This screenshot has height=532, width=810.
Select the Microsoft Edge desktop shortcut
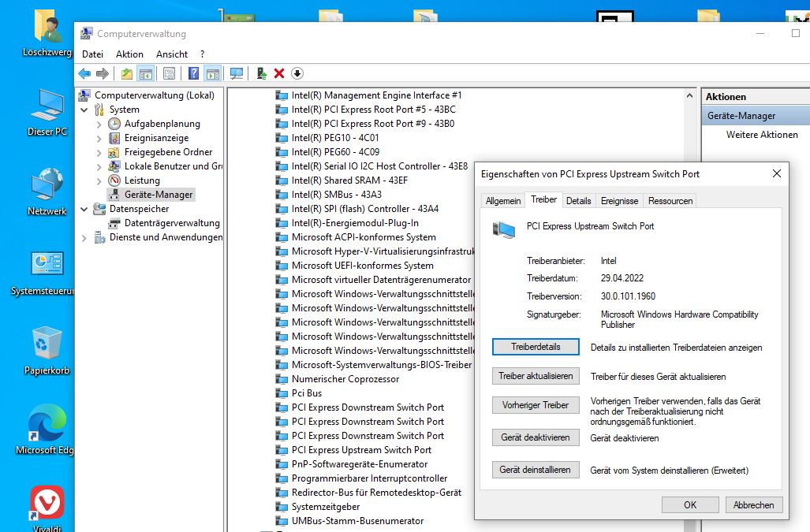click(46, 430)
